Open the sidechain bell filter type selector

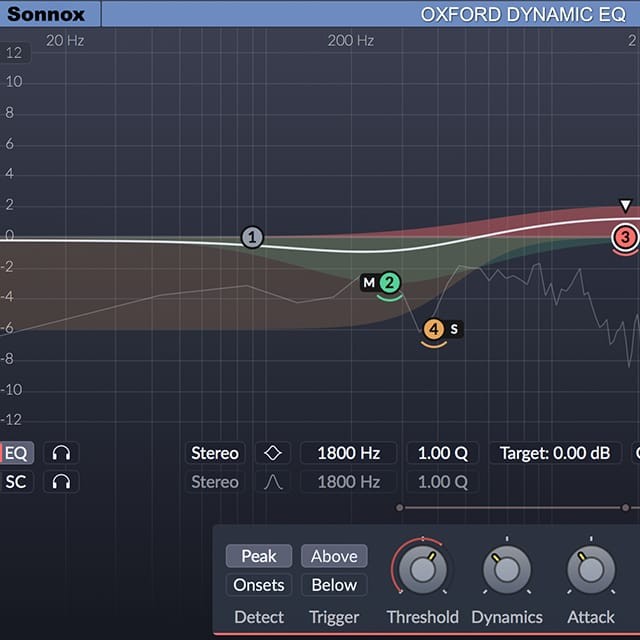point(273,482)
